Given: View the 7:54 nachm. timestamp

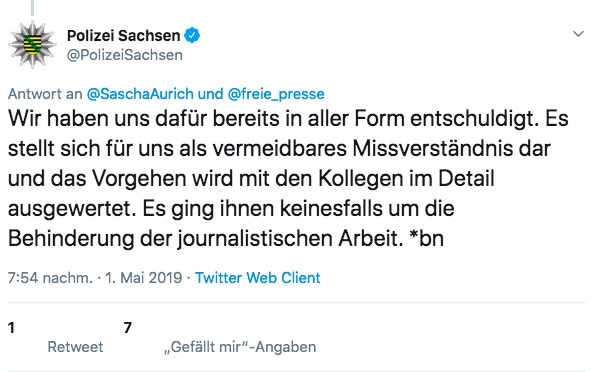Looking at the screenshot, I should 50,278.
